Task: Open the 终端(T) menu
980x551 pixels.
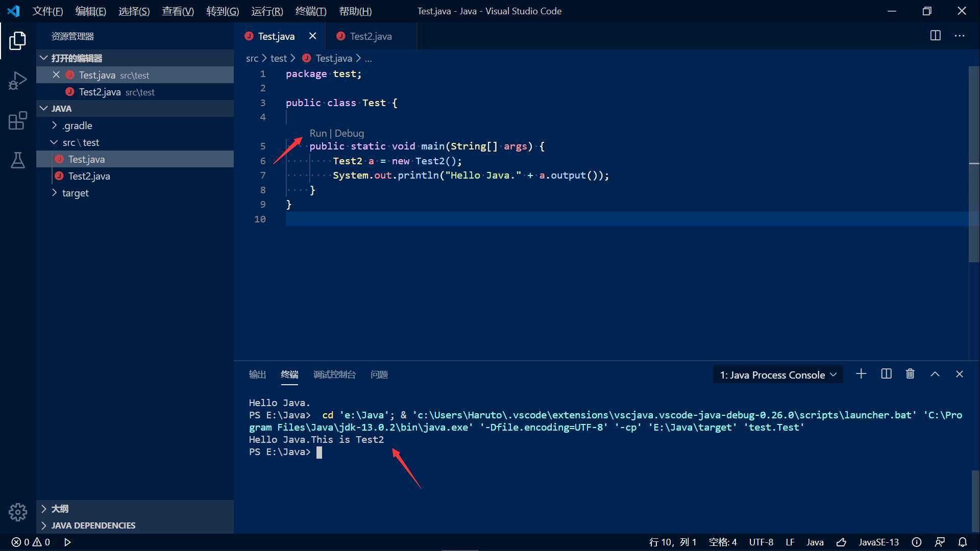Action: click(x=311, y=11)
